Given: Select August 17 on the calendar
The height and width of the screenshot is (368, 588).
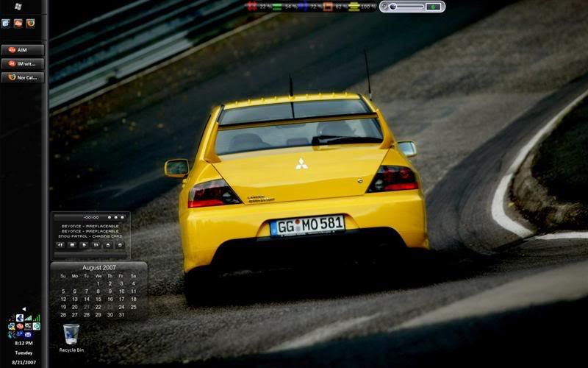Looking at the screenshot, I should (121, 300).
